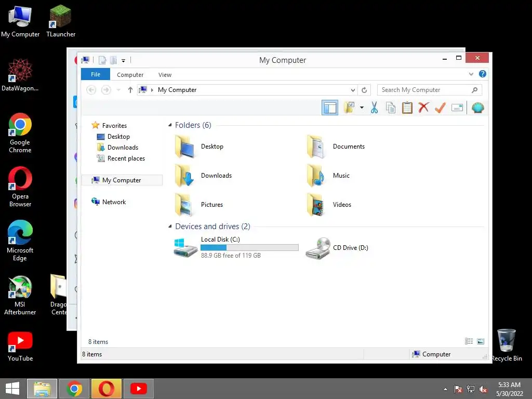
Task: Click the Cut scissors icon
Action: coord(374,108)
